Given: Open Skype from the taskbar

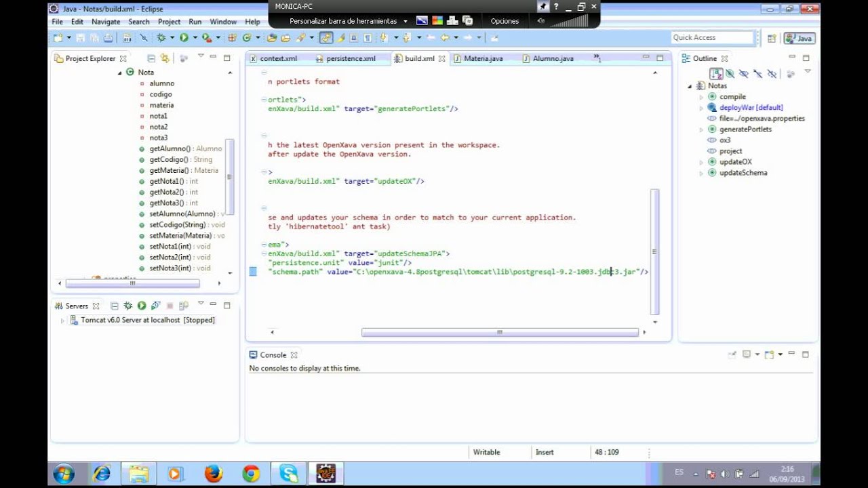Looking at the screenshot, I should pos(288,473).
